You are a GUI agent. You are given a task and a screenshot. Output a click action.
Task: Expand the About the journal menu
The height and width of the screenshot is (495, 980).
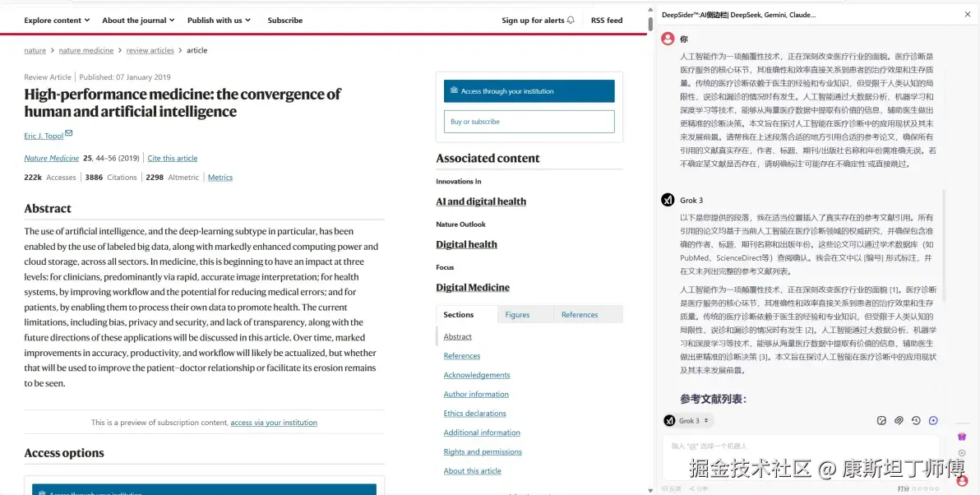click(x=138, y=20)
